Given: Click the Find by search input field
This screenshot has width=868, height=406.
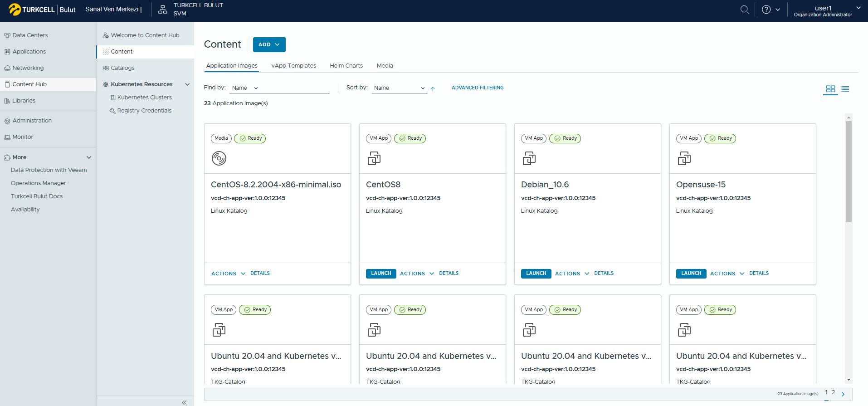Looking at the screenshot, I should point(296,88).
